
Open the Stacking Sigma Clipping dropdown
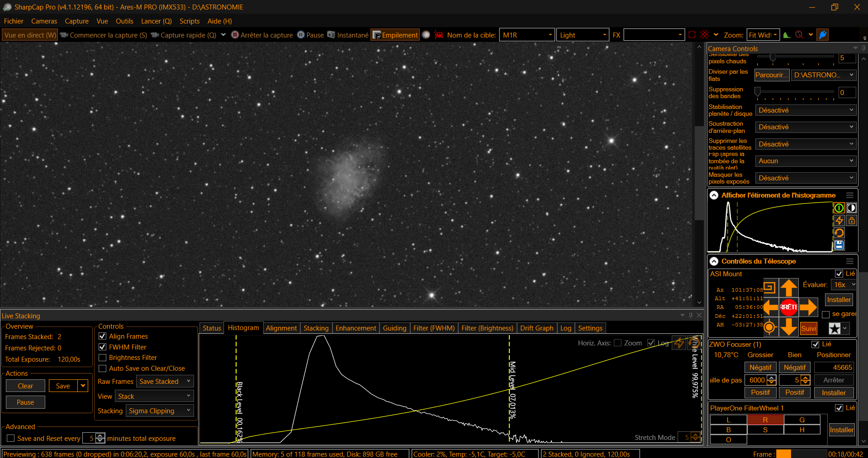click(160, 411)
